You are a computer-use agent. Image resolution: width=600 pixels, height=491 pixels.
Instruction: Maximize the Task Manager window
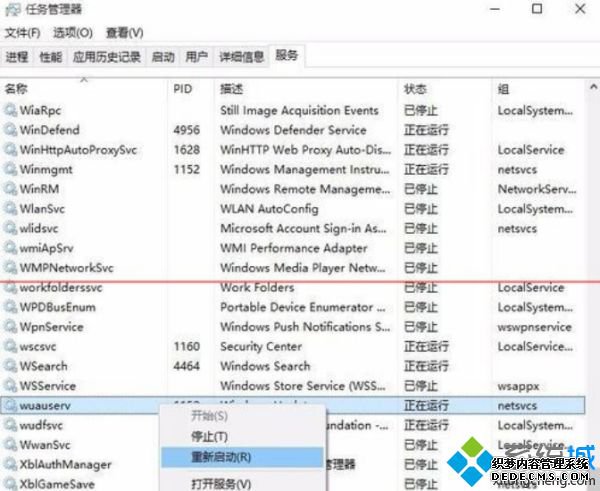tap(537, 9)
